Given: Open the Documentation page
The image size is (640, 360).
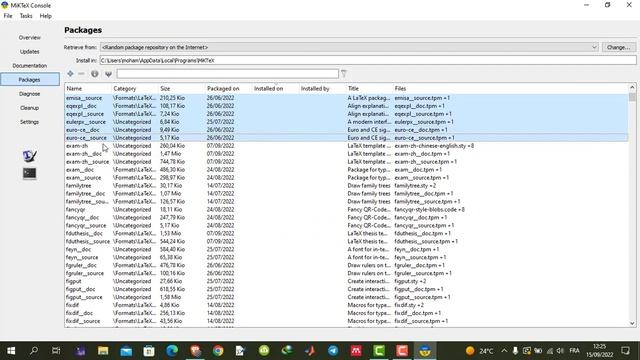Looking at the screenshot, I should click(30, 66).
